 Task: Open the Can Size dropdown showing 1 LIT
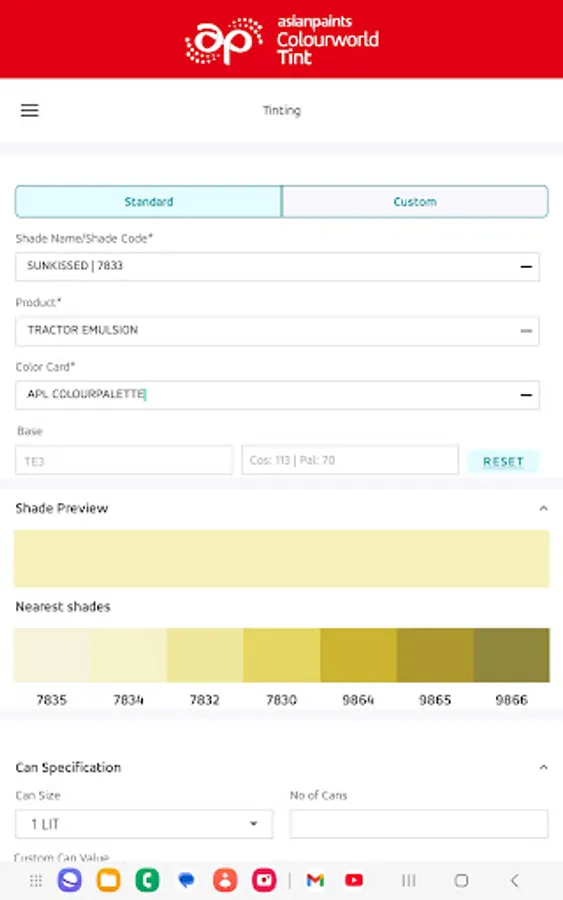(144, 824)
